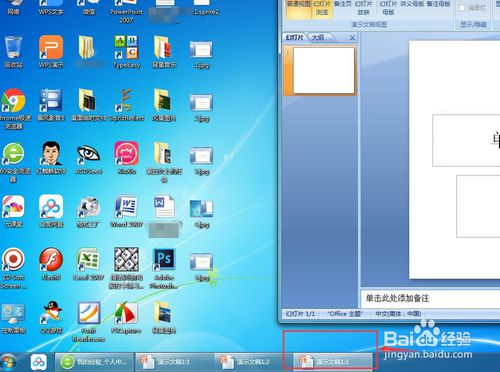Open the SqirlzReflect desktop shortcut
Screen dimensions: 500x372
click(x=126, y=105)
